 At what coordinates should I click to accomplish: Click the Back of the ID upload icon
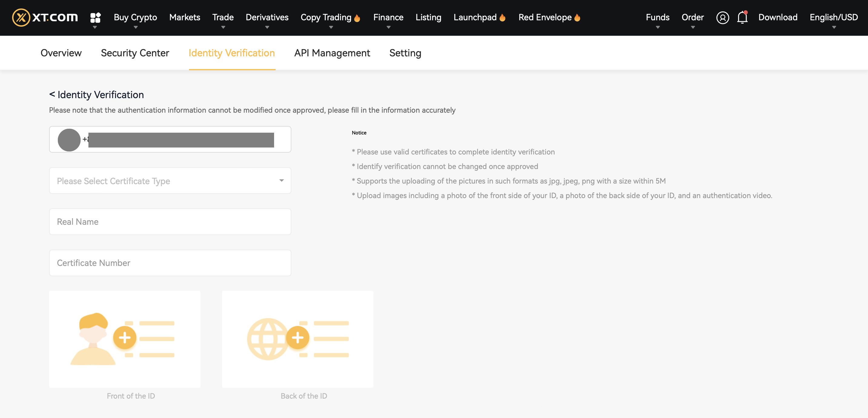point(298,338)
